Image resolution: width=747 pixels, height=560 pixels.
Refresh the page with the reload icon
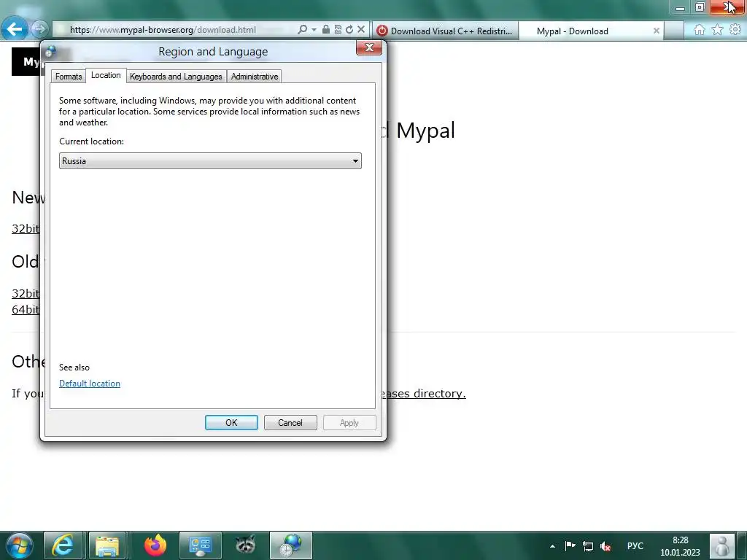349,29
